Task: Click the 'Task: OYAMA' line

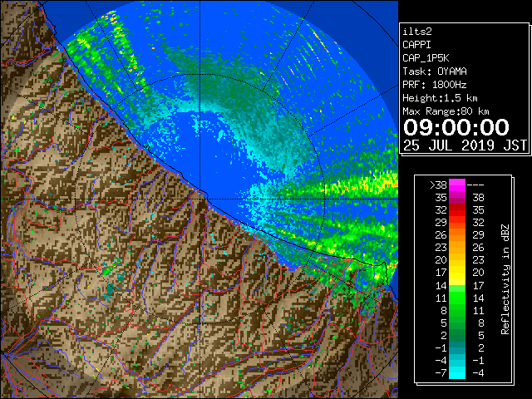Action: (435, 71)
